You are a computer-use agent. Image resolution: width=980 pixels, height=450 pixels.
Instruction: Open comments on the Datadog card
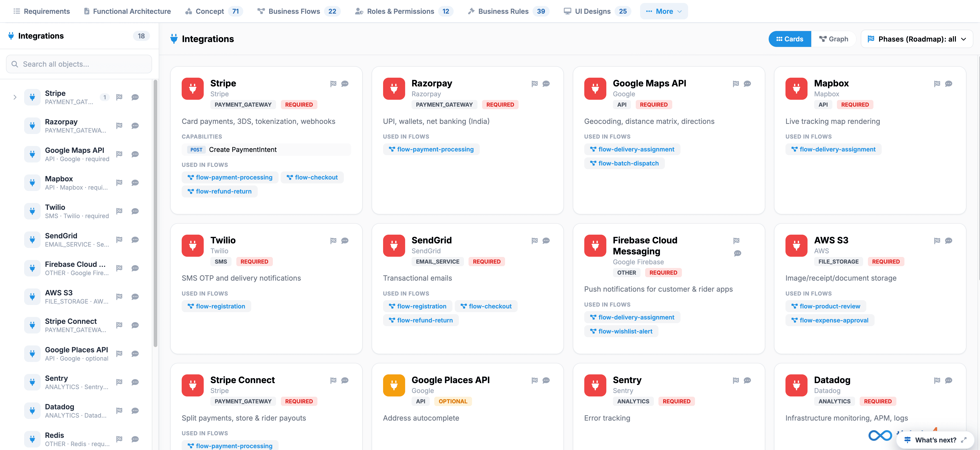(x=949, y=380)
